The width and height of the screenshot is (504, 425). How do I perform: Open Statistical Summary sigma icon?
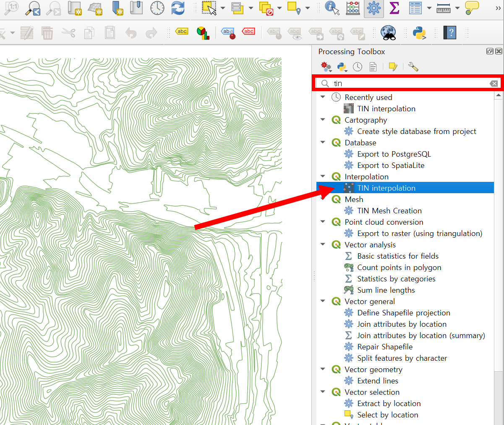tap(394, 8)
